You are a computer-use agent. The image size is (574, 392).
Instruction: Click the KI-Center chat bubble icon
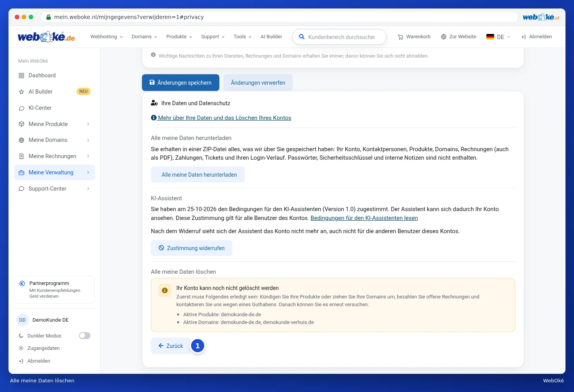[x=21, y=108]
